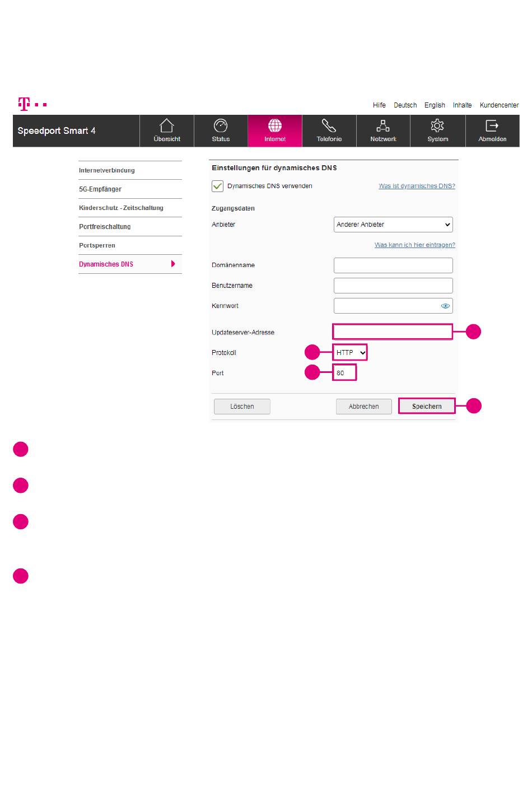Click the Löschen button
The height and width of the screenshot is (798, 532).
242,407
